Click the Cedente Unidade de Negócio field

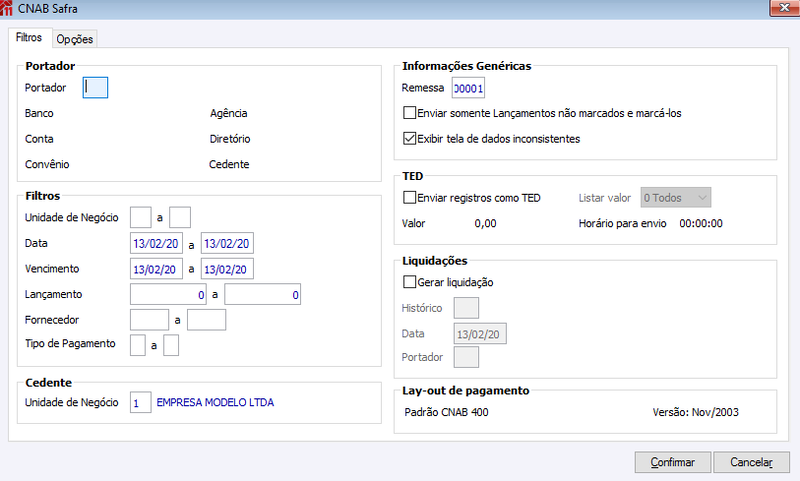[x=140, y=402]
